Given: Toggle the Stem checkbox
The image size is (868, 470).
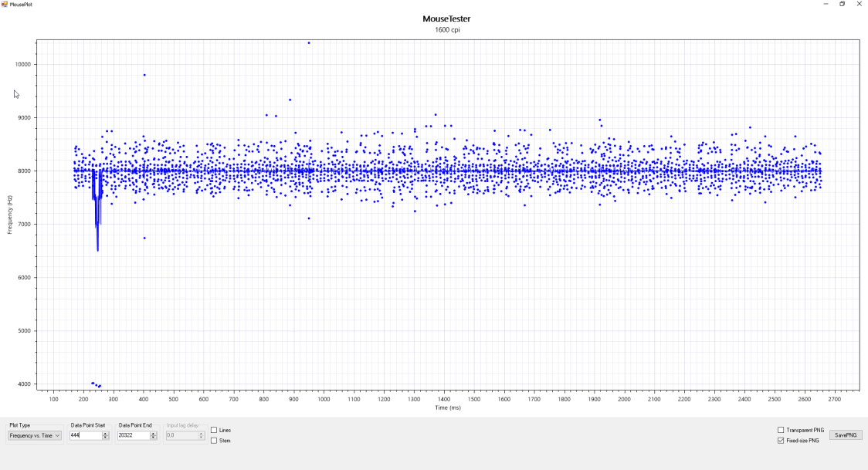Looking at the screenshot, I should pos(214,441).
